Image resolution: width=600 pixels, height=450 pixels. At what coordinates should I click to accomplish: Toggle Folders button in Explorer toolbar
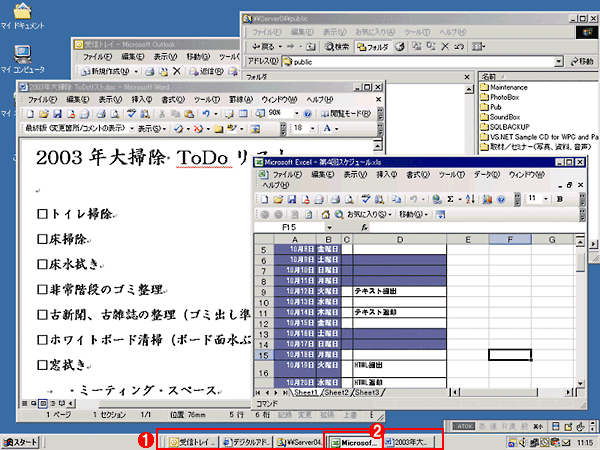click(x=372, y=47)
